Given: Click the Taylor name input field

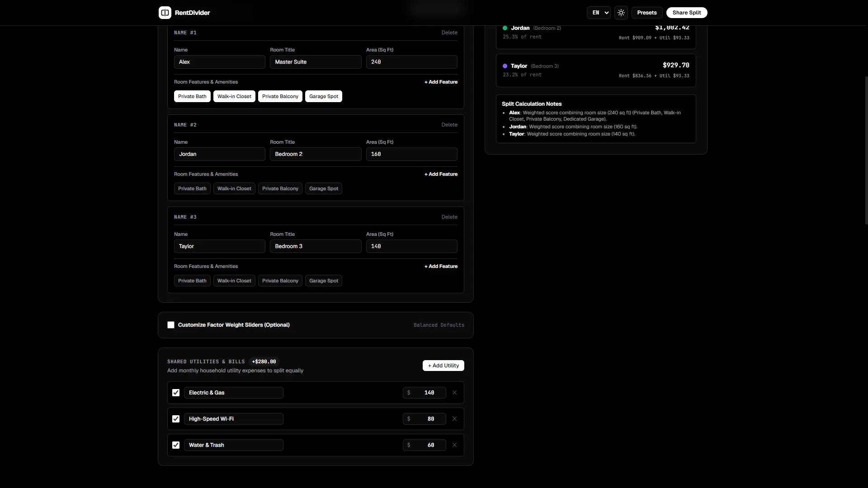Looking at the screenshot, I should (220, 246).
